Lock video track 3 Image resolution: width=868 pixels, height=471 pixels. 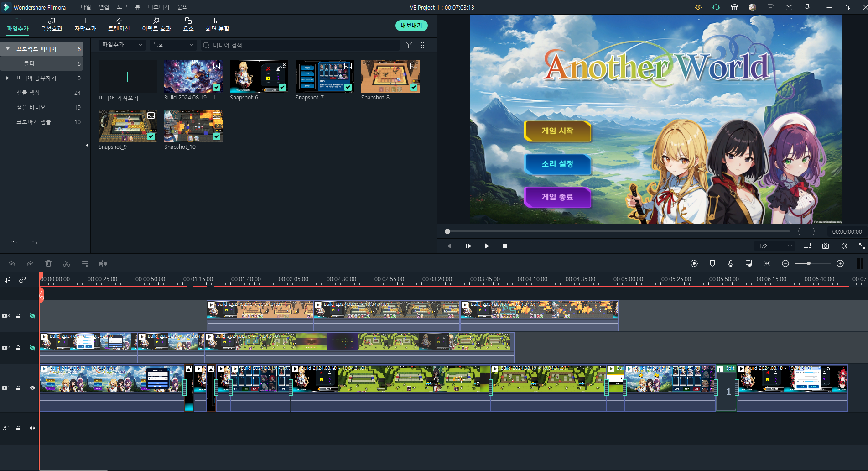tap(18, 316)
